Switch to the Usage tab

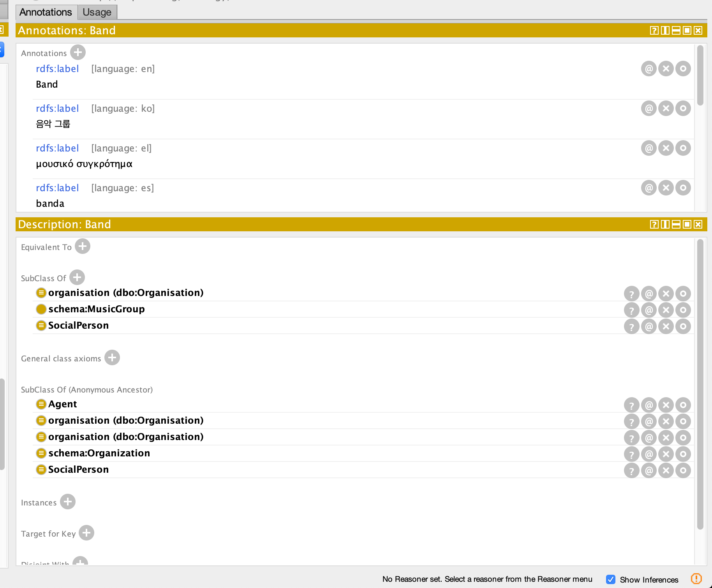pos(96,12)
